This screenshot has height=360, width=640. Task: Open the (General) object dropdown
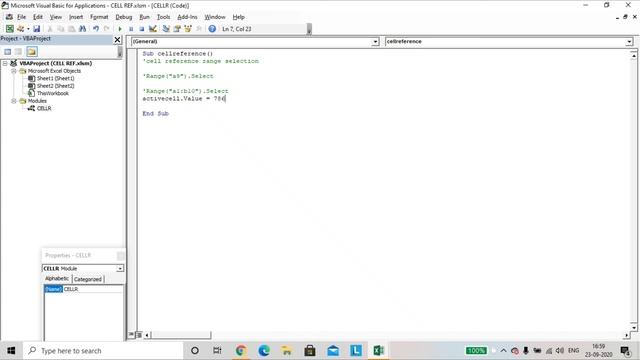[375, 42]
